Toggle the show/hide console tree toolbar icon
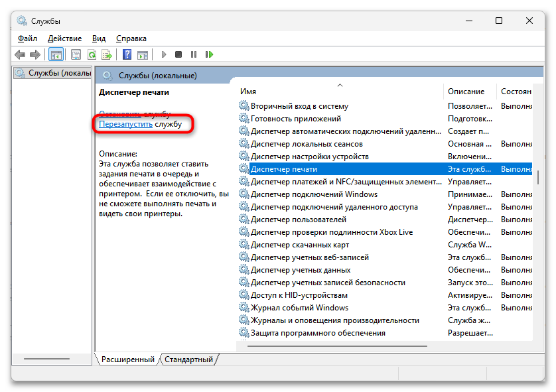556x392 pixels. pyautogui.click(x=56, y=54)
